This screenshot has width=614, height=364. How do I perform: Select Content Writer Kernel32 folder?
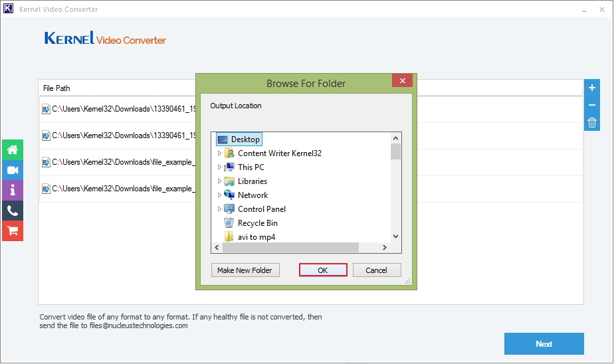click(280, 153)
